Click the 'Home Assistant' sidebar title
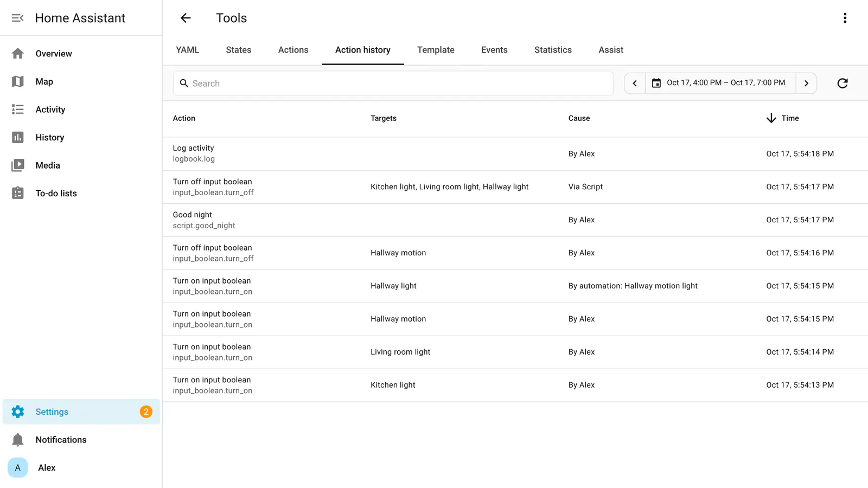 point(80,18)
